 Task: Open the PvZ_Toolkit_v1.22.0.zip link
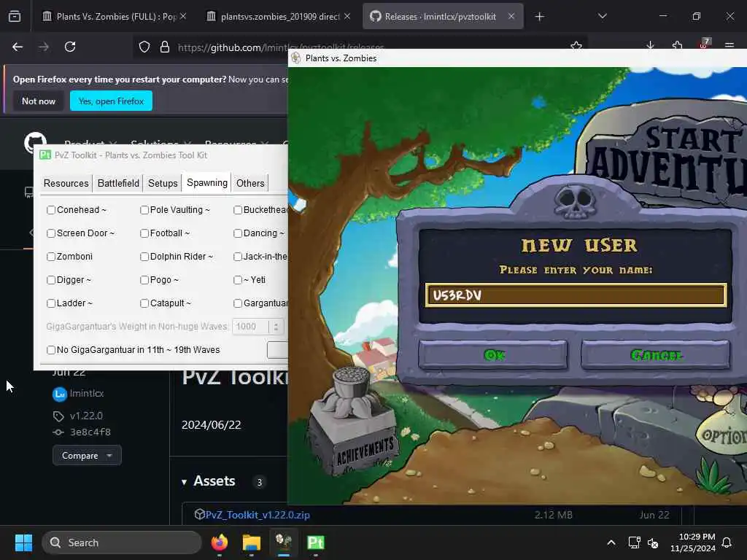pyautogui.click(x=258, y=515)
